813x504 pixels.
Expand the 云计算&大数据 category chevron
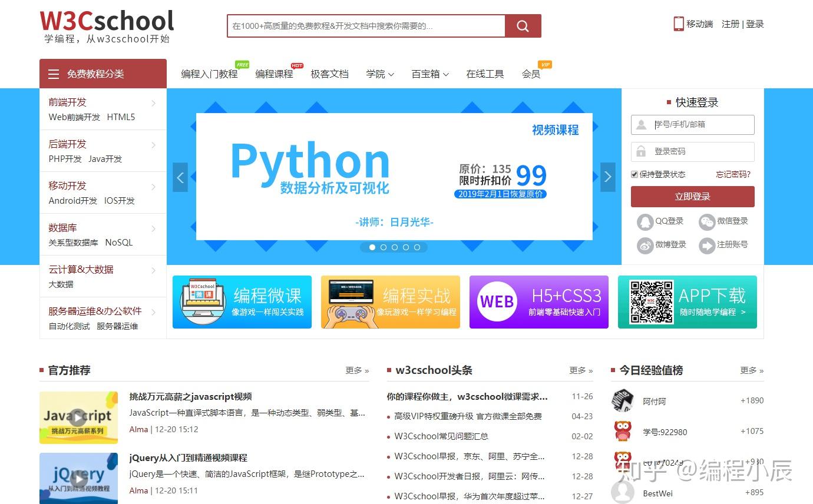point(154,270)
